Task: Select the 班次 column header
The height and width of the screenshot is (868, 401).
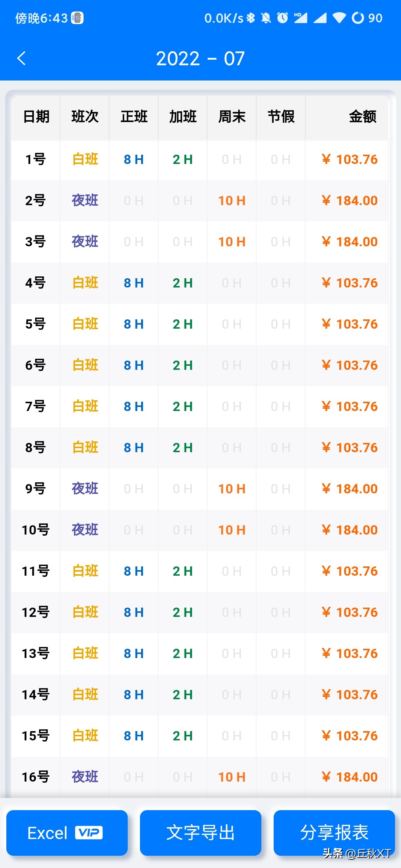Action: [85, 117]
